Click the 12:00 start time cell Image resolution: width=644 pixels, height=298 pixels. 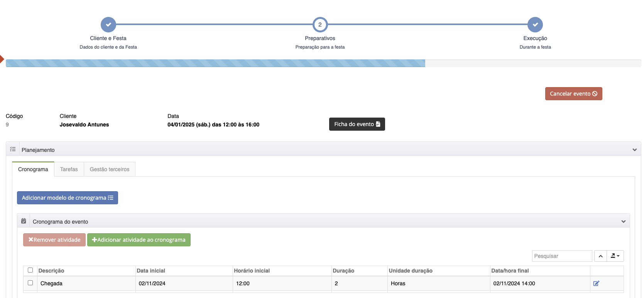point(282,283)
